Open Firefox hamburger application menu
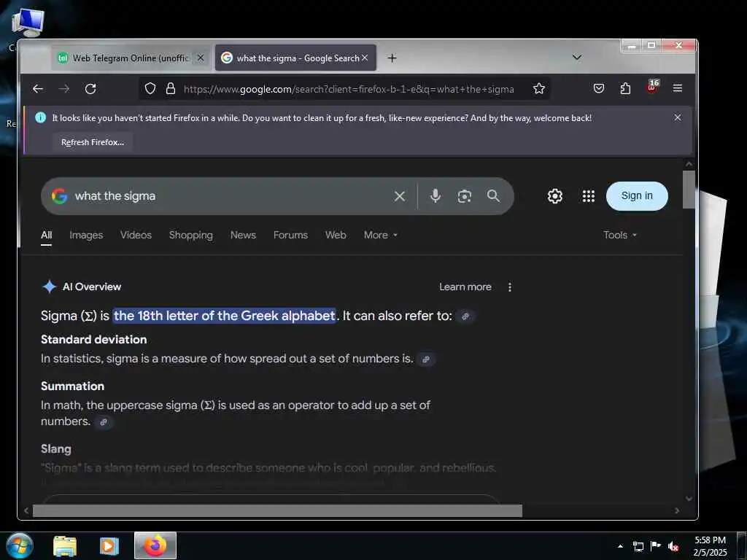The image size is (747, 560). pyautogui.click(x=678, y=88)
